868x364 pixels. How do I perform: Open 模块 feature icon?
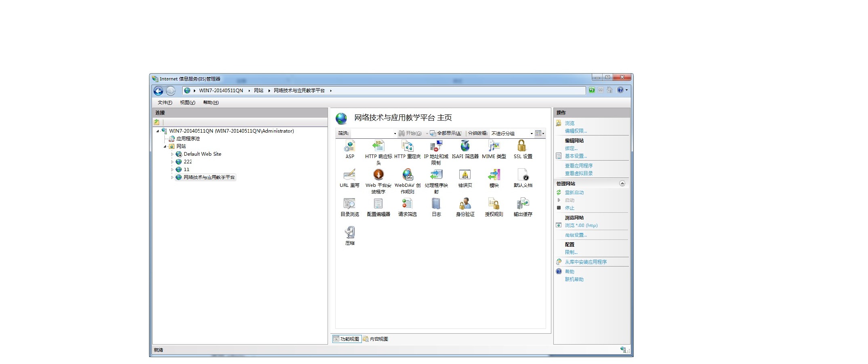[494, 178]
